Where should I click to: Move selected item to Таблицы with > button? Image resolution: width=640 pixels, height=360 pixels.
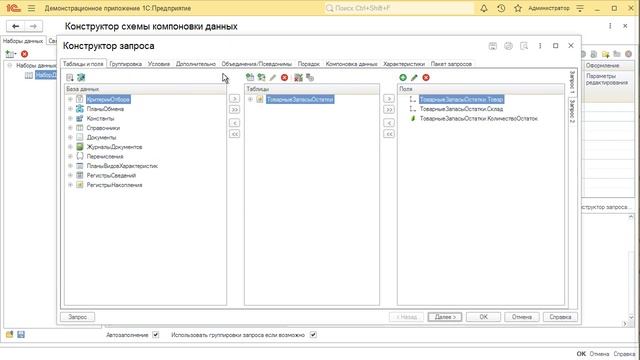click(x=234, y=99)
